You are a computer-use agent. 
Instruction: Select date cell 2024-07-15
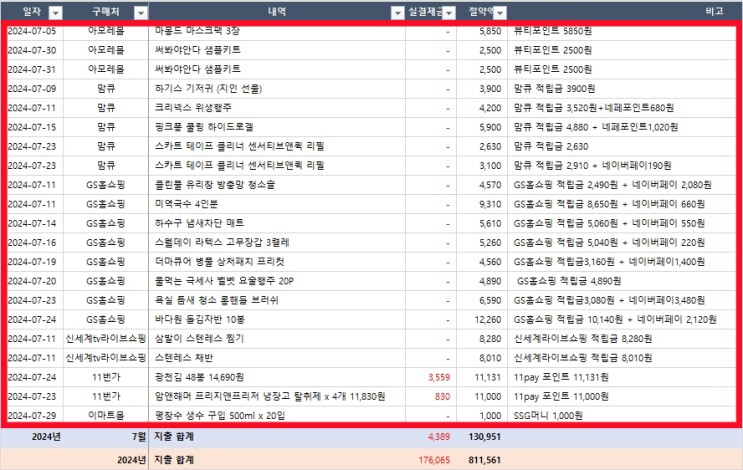32,127
